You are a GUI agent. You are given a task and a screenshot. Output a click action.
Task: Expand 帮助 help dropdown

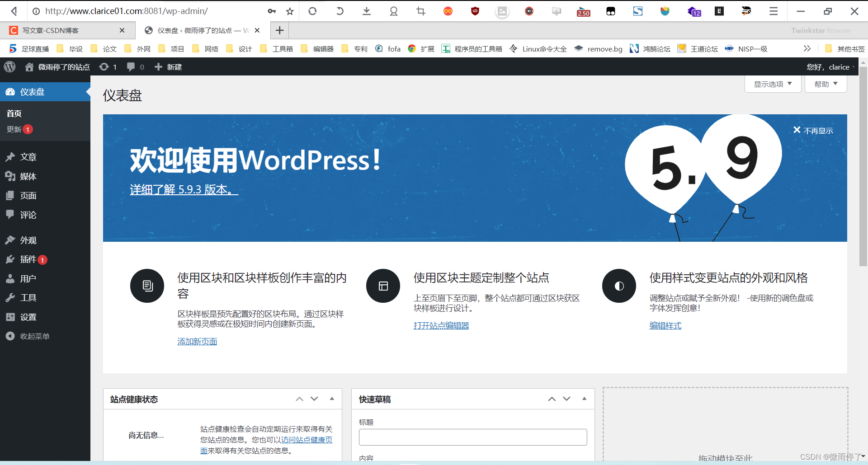[826, 84]
